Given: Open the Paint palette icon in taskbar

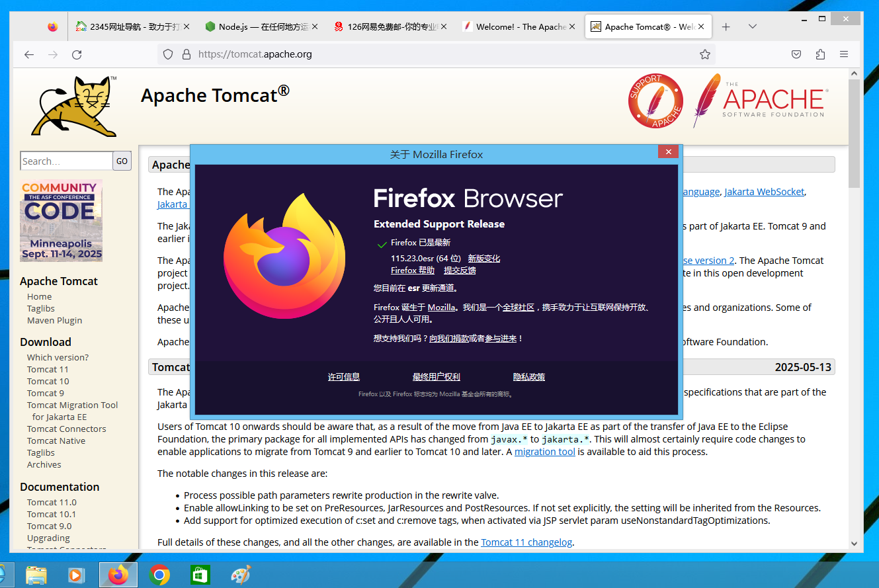Looking at the screenshot, I should click(241, 575).
